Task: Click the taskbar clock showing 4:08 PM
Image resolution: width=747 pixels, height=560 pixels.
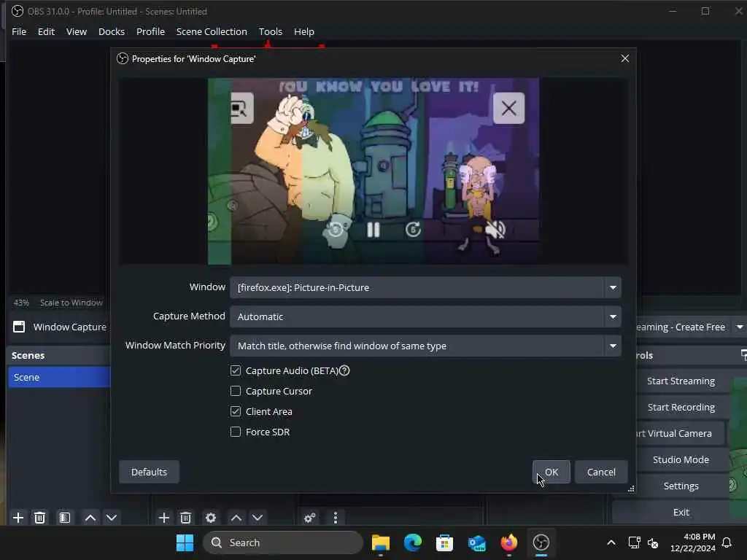Action: pyautogui.click(x=693, y=542)
